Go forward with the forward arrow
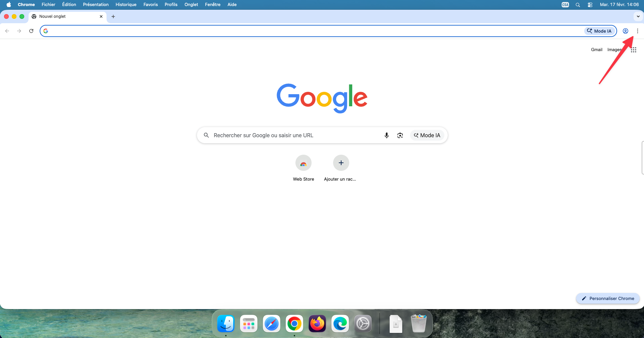The width and height of the screenshot is (644, 338). click(x=19, y=31)
